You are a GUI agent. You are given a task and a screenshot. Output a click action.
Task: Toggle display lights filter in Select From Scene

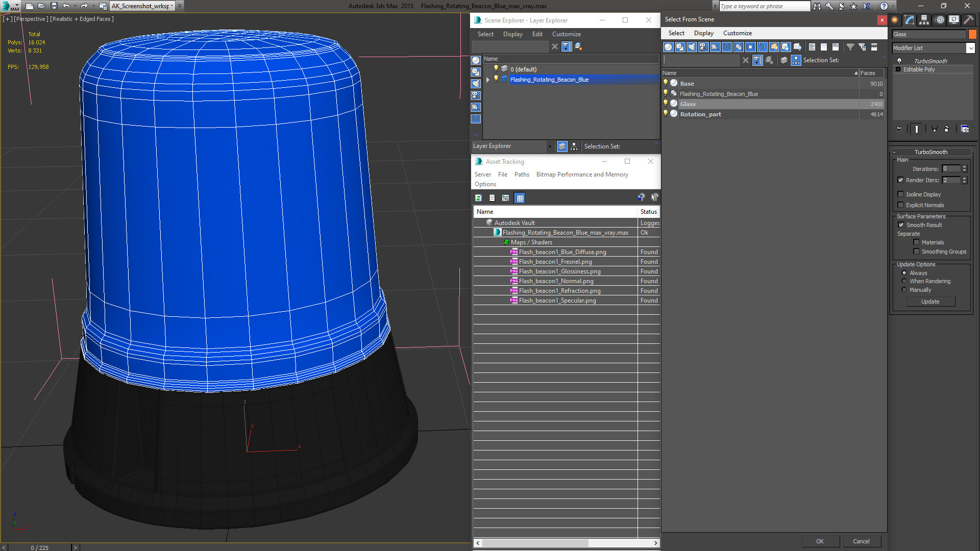click(692, 47)
